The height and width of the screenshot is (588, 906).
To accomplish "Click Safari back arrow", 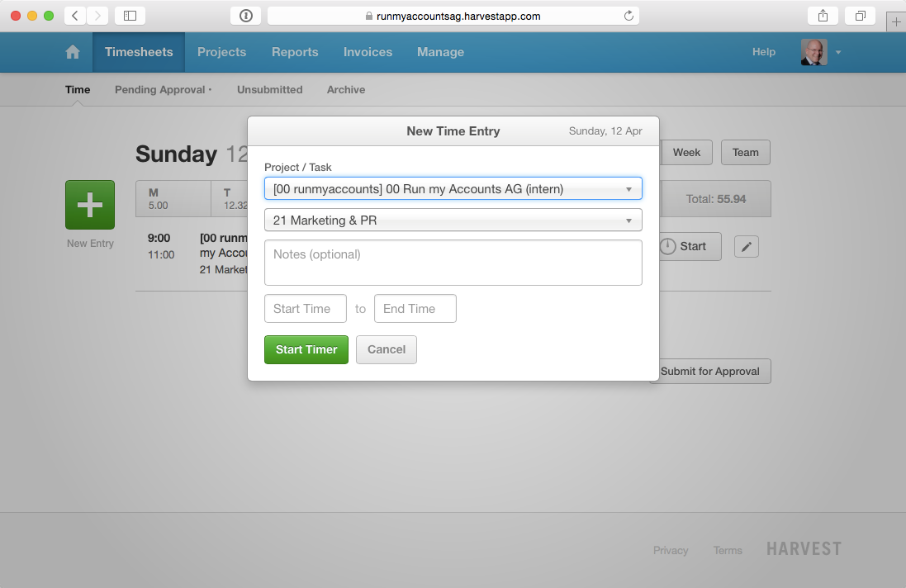I will 75,16.
